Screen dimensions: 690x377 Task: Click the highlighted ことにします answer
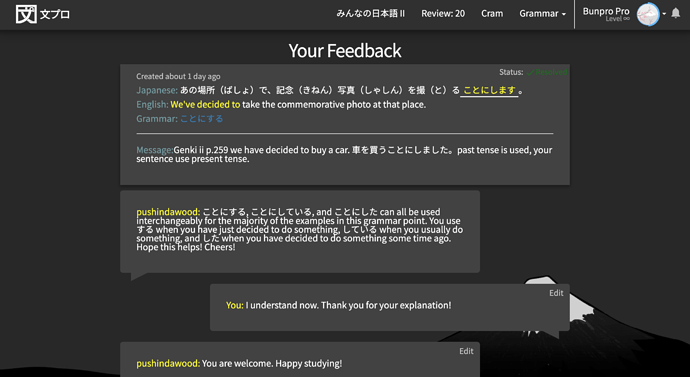[x=489, y=91]
